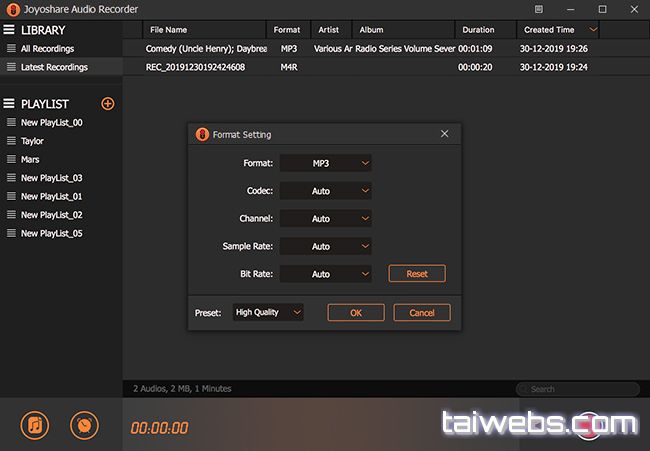
Task: Click the PLAYLIST section list icon
Action: click(x=10, y=104)
